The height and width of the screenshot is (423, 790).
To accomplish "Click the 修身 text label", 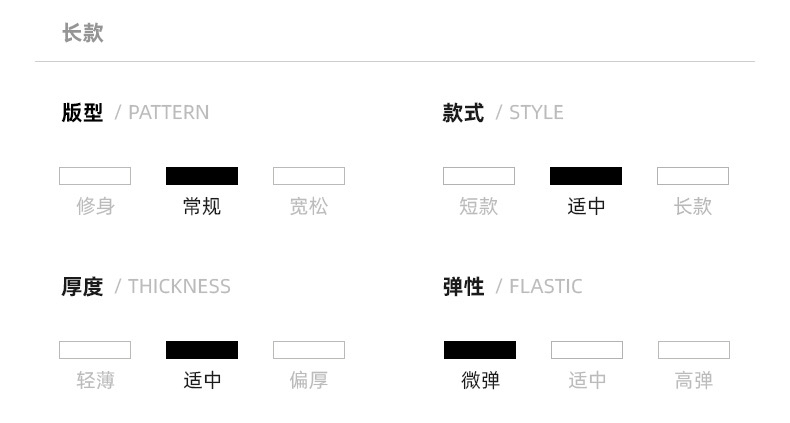I will [x=95, y=207].
